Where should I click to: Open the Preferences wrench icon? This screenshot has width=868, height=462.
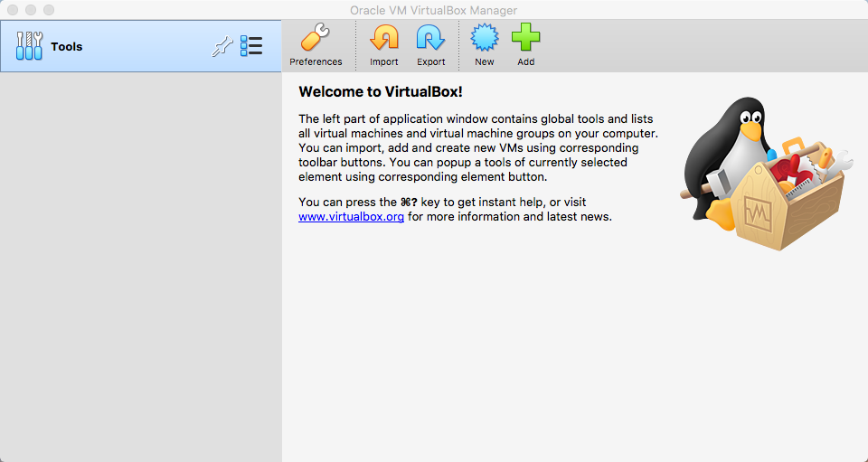[x=316, y=38]
